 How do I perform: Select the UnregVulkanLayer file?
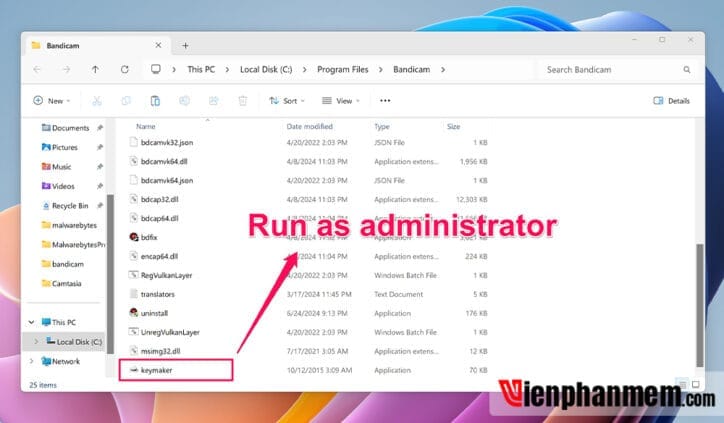[170, 332]
